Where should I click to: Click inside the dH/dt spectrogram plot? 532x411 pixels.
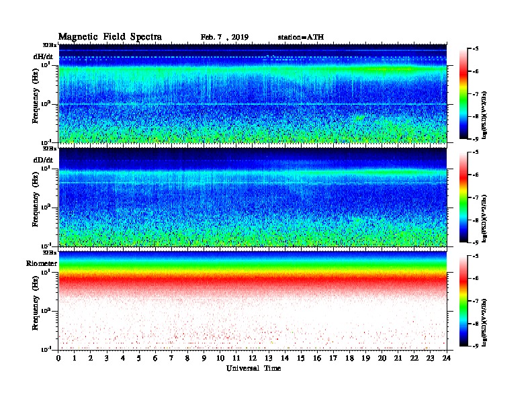(x=253, y=93)
